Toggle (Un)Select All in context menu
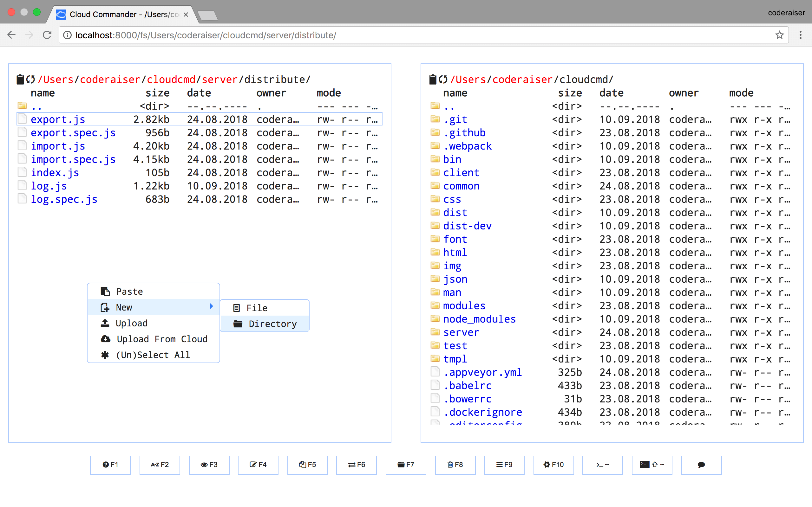Viewport: 812px width, 507px height. pyautogui.click(x=153, y=355)
